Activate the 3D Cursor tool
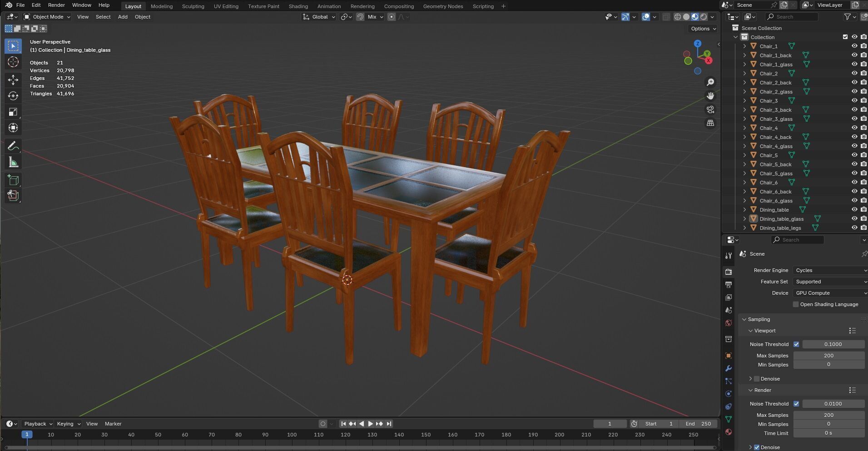 (x=13, y=62)
